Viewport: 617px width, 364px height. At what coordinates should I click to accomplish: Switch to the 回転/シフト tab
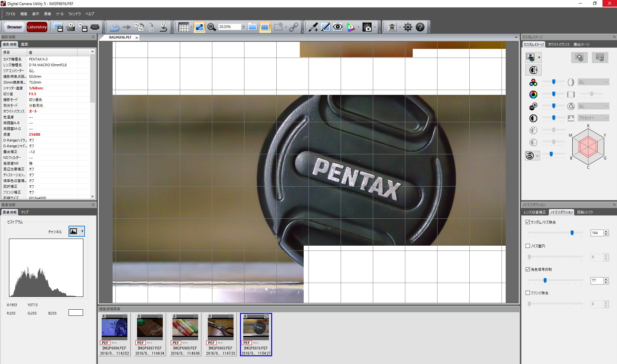tap(585, 212)
